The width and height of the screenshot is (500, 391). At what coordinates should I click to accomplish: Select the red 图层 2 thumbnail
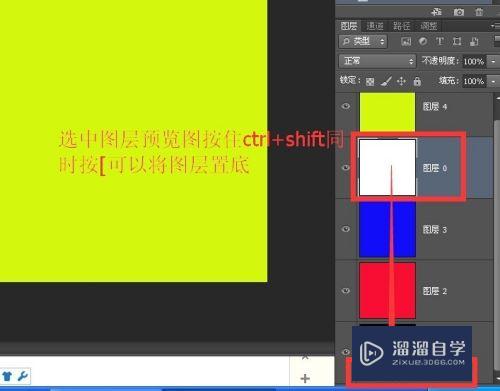tap(387, 291)
